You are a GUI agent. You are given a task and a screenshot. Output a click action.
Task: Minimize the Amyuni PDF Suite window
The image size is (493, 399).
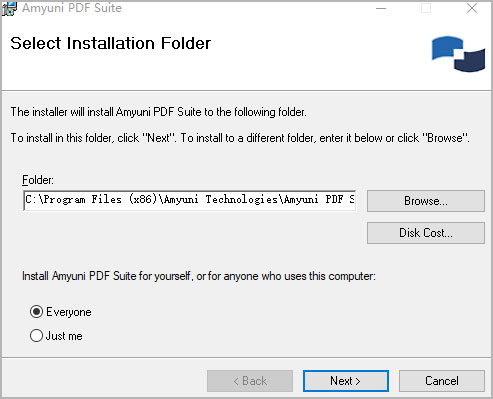(x=381, y=8)
